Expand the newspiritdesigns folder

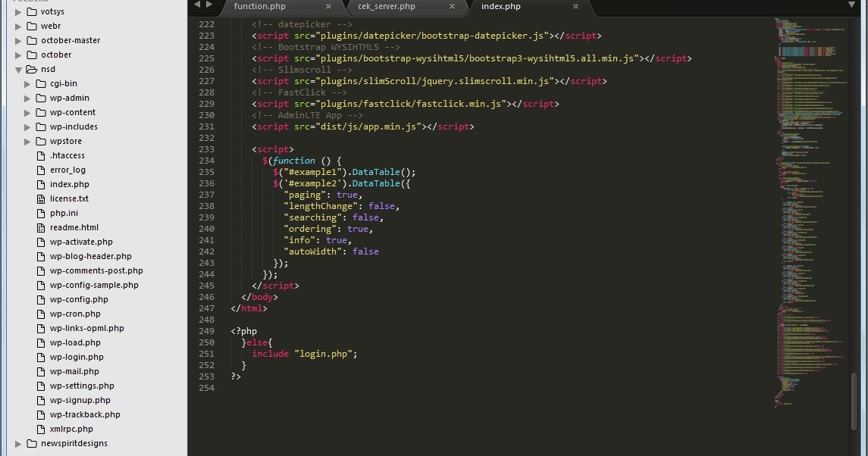click(x=17, y=443)
